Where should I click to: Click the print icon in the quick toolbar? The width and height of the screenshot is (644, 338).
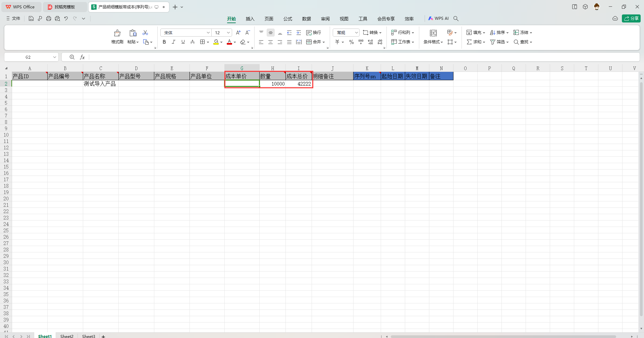point(49,18)
